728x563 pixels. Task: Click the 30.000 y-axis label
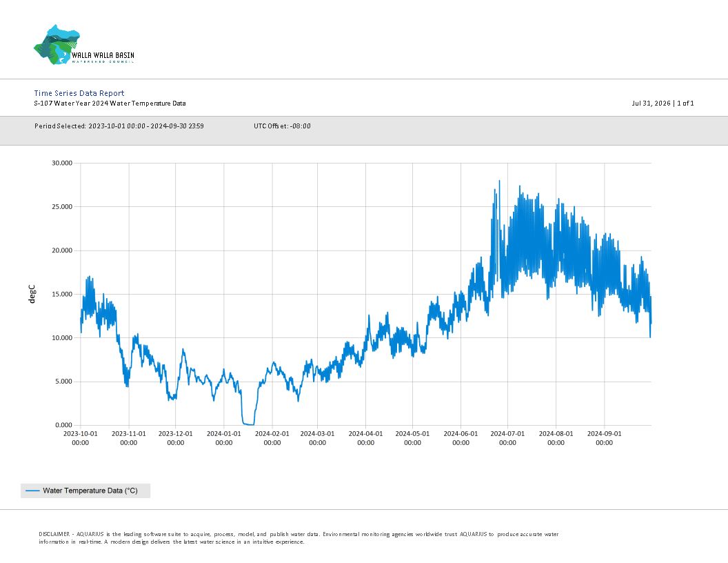click(62, 163)
